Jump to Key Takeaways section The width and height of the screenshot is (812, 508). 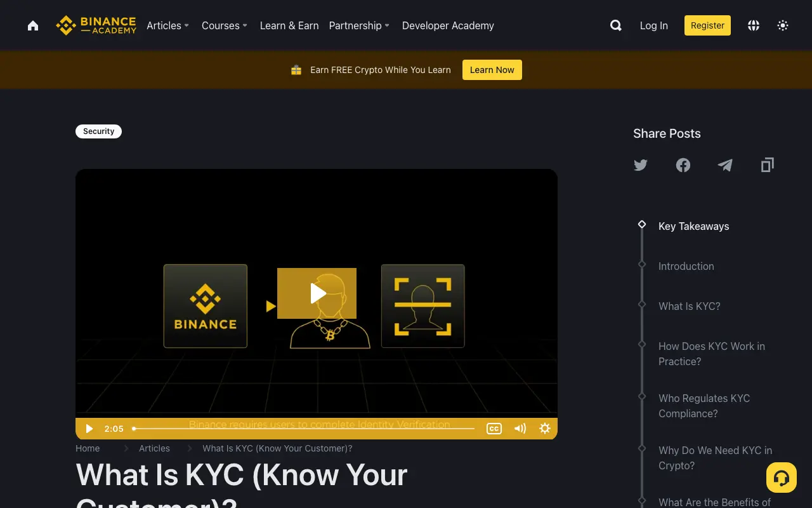coord(693,226)
